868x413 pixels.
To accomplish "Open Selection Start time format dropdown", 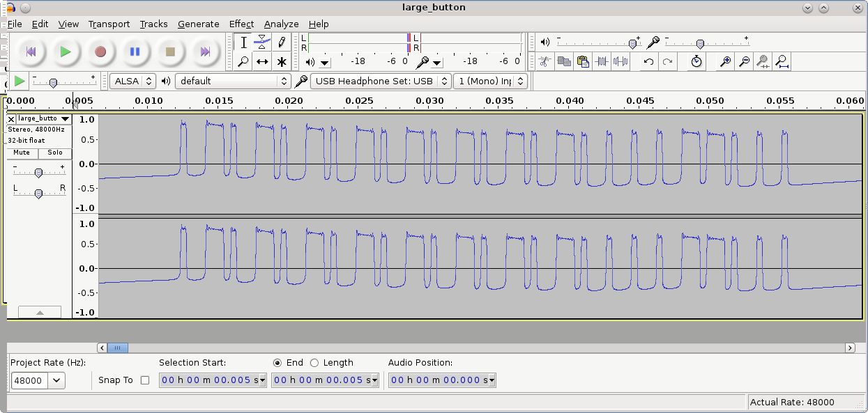I will coord(262,380).
